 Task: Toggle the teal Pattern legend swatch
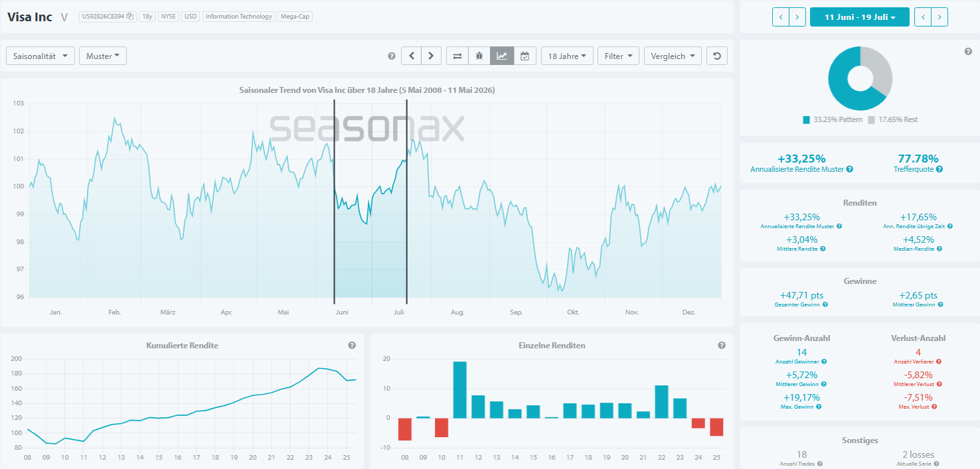[806, 120]
